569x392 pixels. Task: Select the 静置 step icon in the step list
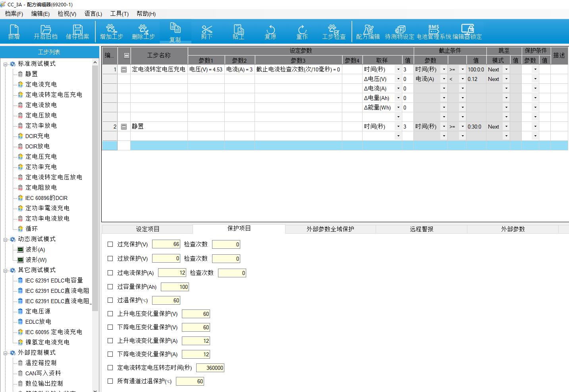coord(21,74)
